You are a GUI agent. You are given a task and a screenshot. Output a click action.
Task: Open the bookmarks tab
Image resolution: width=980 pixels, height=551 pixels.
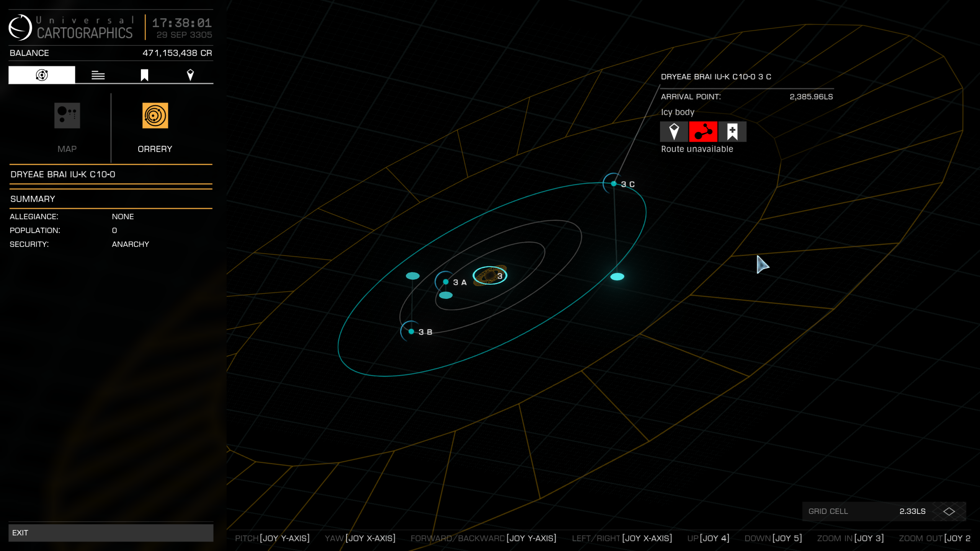(144, 75)
